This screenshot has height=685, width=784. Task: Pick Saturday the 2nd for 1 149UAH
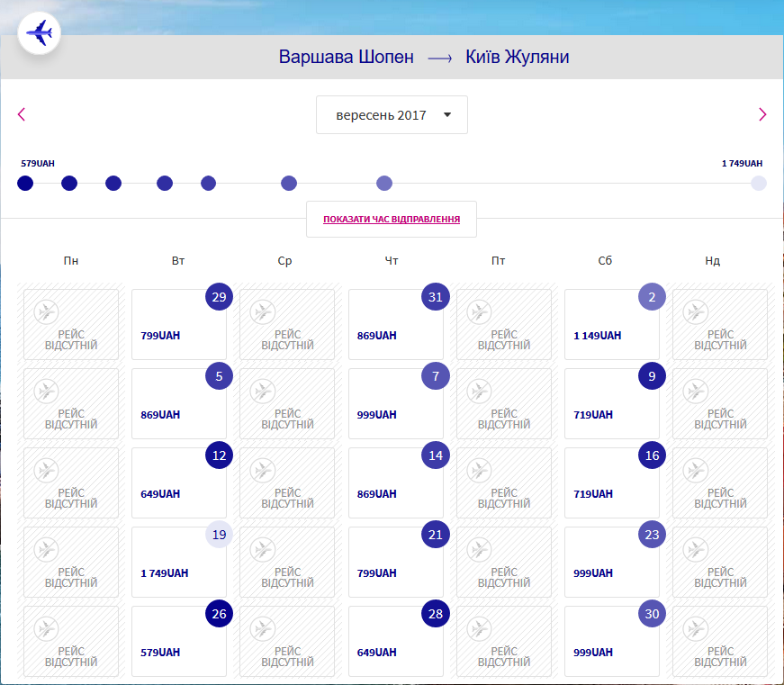coord(612,325)
